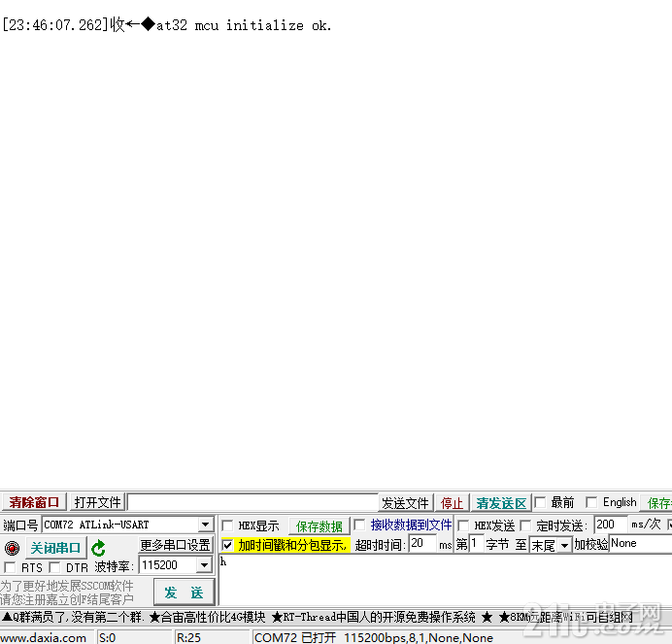Enable the 定时发送 timed send checkbox

tap(525, 525)
